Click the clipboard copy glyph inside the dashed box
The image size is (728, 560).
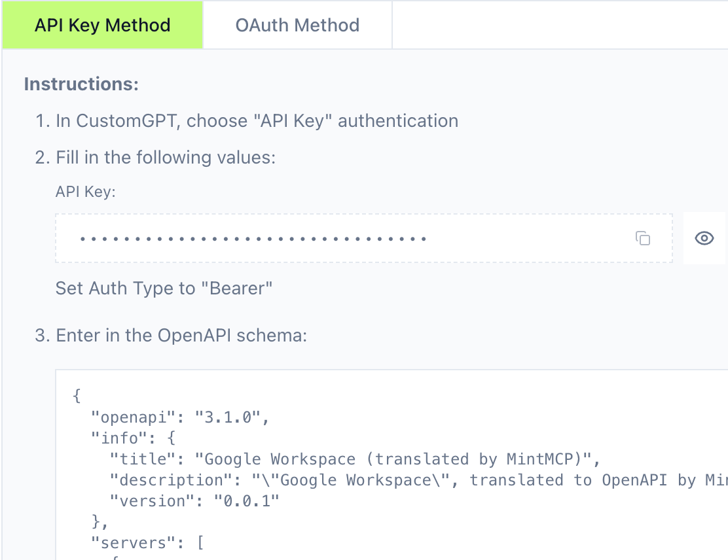tap(642, 238)
